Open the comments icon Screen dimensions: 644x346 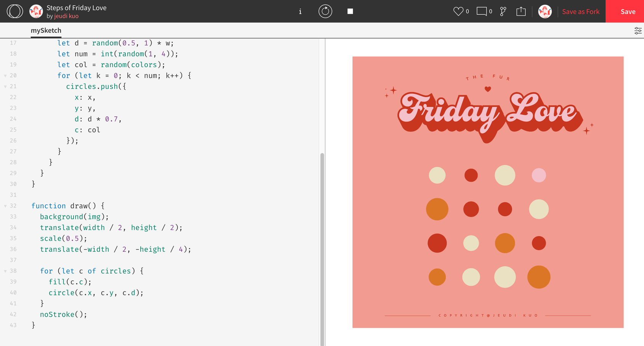tap(482, 11)
